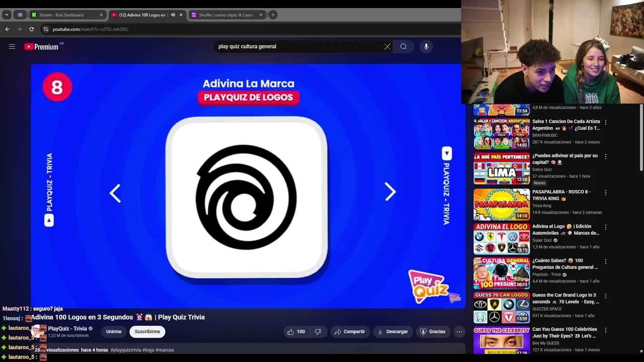
Task: Dislike the video with thumbs-down button
Action: pos(317,331)
